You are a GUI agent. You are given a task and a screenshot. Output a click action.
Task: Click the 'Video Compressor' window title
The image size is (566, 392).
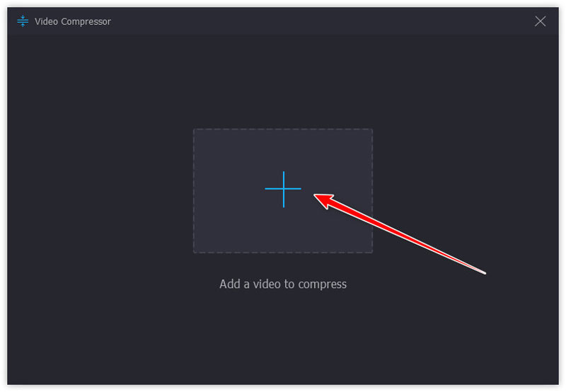point(73,22)
